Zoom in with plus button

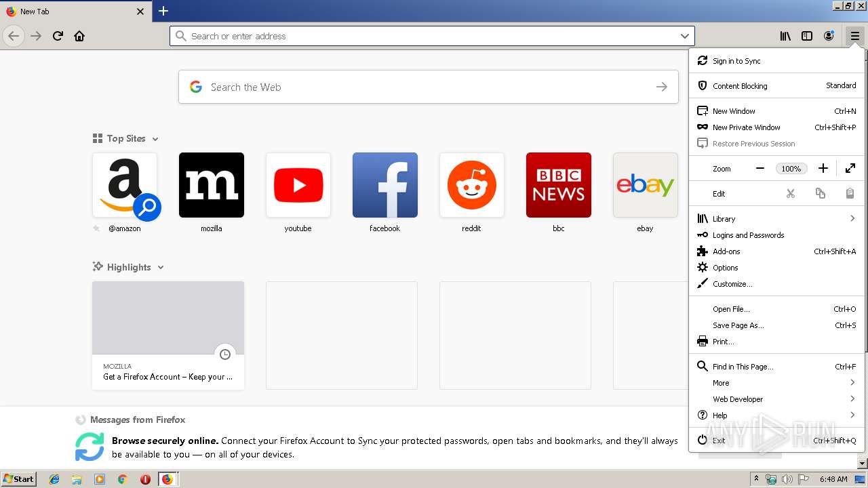coord(823,169)
